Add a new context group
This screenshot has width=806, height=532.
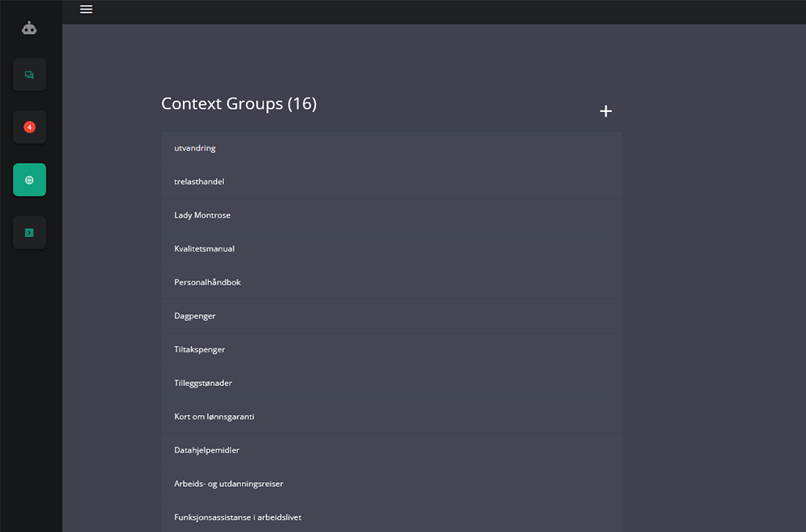[x=606, y=111]
